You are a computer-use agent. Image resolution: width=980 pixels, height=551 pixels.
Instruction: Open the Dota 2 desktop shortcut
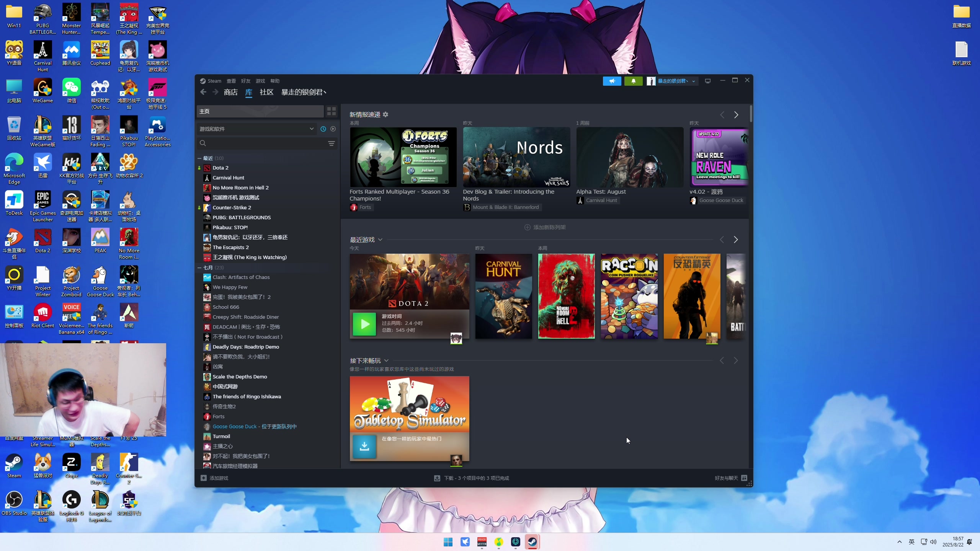(x=42, y=241)
